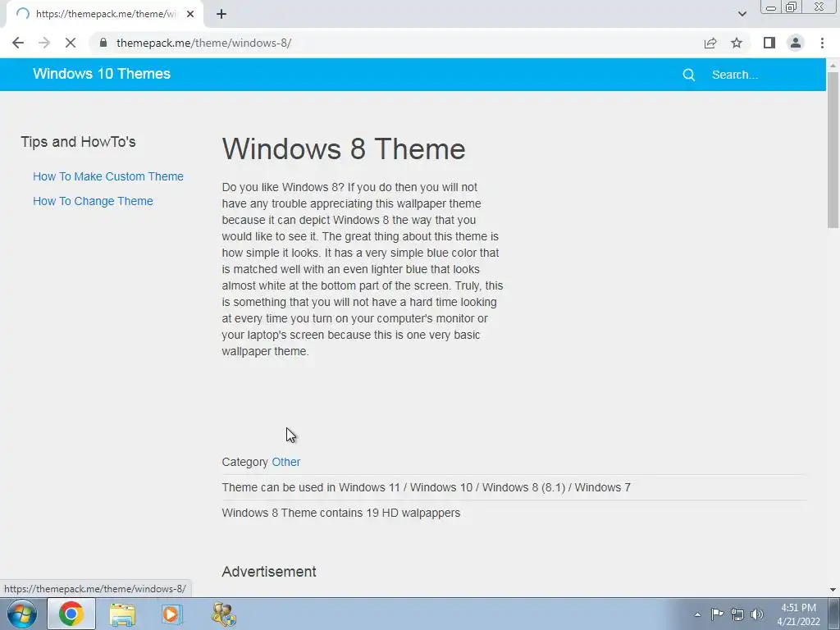Bookmark this tab with the star icon
This screenshot has width=840, height=630.
tap(737, 43)
